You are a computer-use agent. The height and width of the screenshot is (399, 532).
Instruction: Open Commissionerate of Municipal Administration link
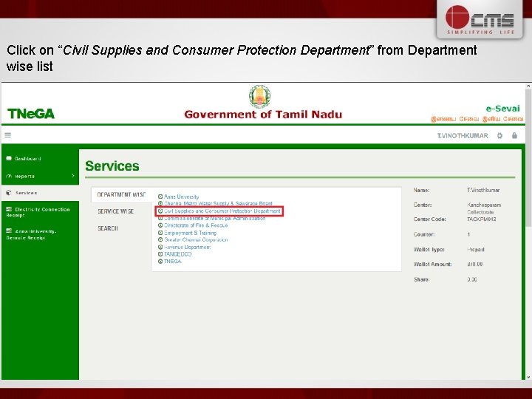click(x=214, y=218)
